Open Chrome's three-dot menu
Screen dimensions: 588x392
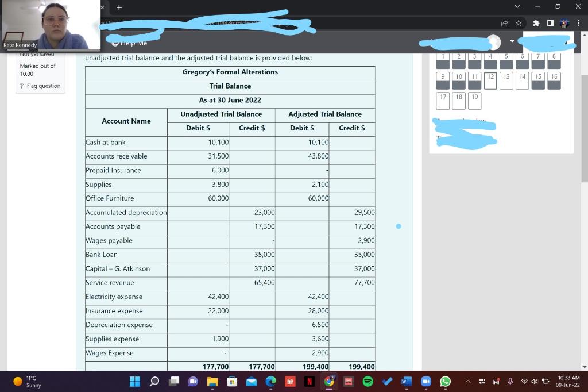[x=579, y=24]
